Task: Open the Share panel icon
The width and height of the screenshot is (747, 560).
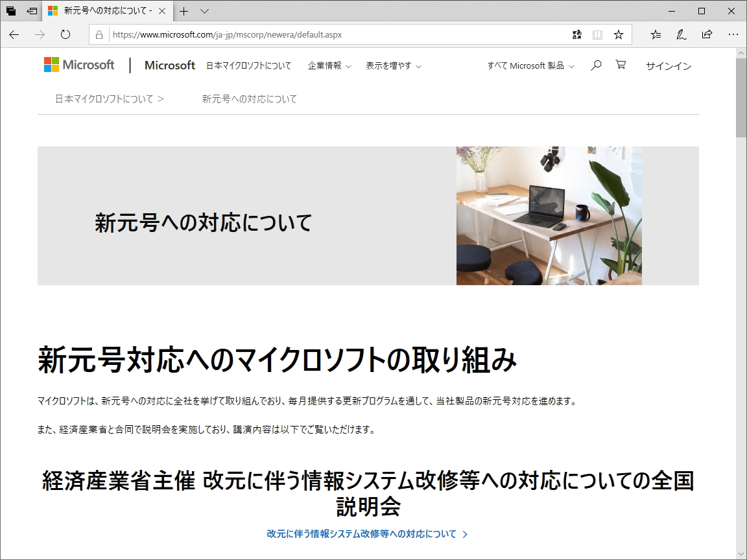Action: [x=707, y=34]
